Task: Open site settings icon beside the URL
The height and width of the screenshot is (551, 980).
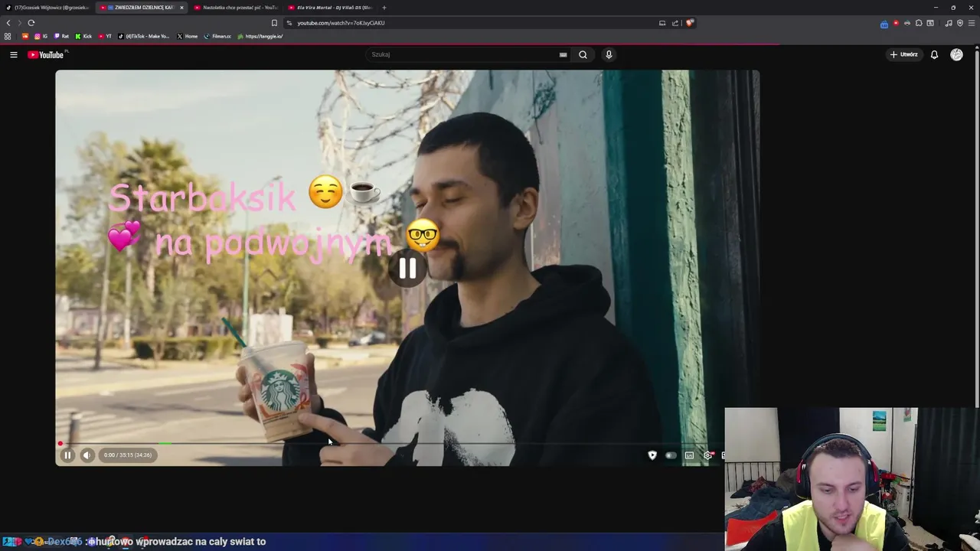Action: [x=289, y=23]
